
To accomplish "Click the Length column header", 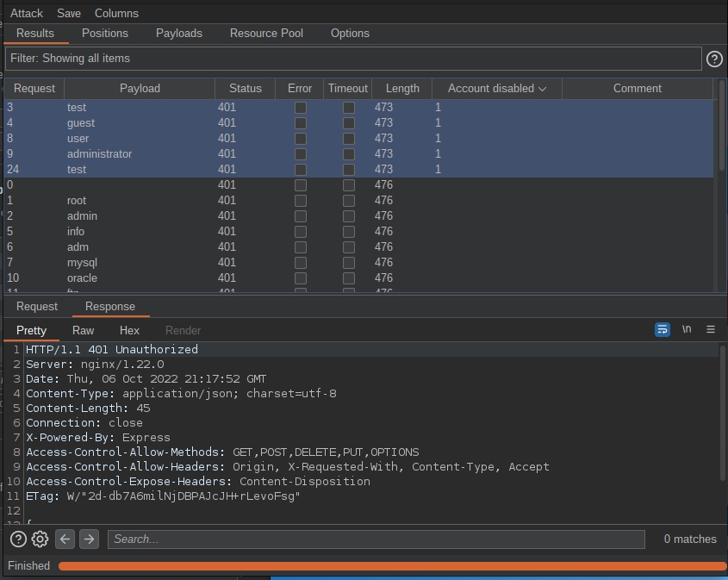I will pyautogui.click(x=402, y=88).
